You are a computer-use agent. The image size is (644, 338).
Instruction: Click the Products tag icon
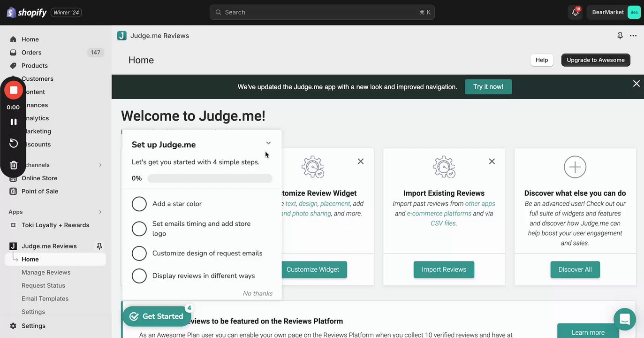click(x=13, y=66)
